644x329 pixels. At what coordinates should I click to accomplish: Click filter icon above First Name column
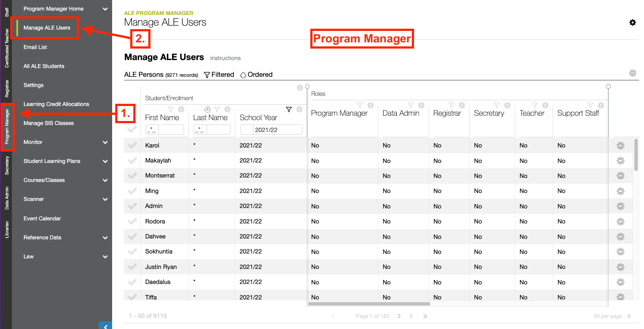[x=171, y=109]
